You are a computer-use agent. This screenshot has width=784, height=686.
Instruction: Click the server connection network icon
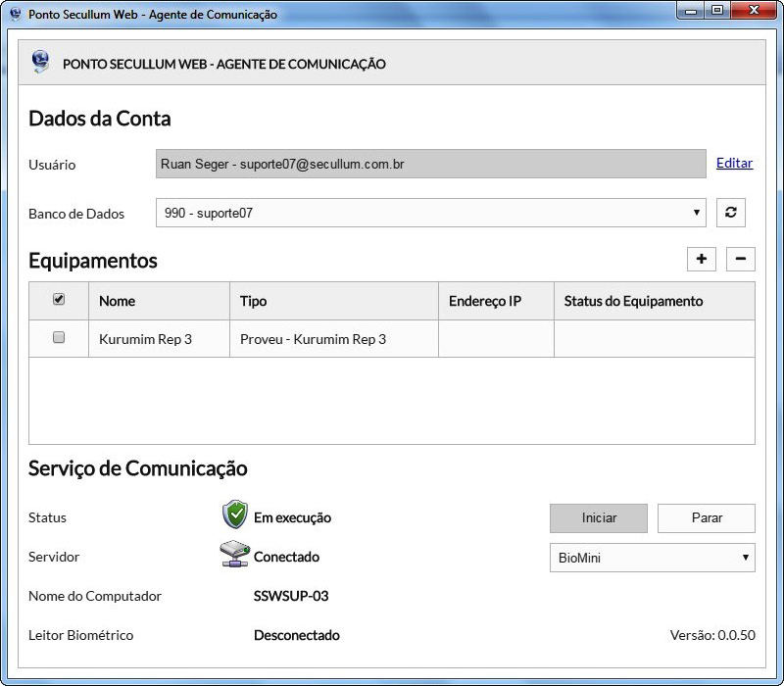(x=234, y=556)
